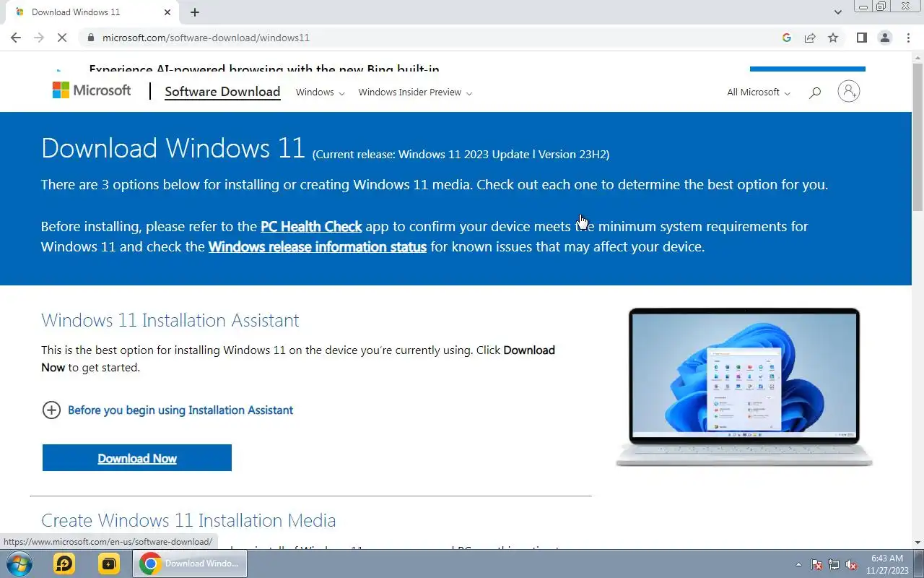The height and width of the screenshot is (578, 924).
Task: Click the address bar URL
Action: [206, 38]
